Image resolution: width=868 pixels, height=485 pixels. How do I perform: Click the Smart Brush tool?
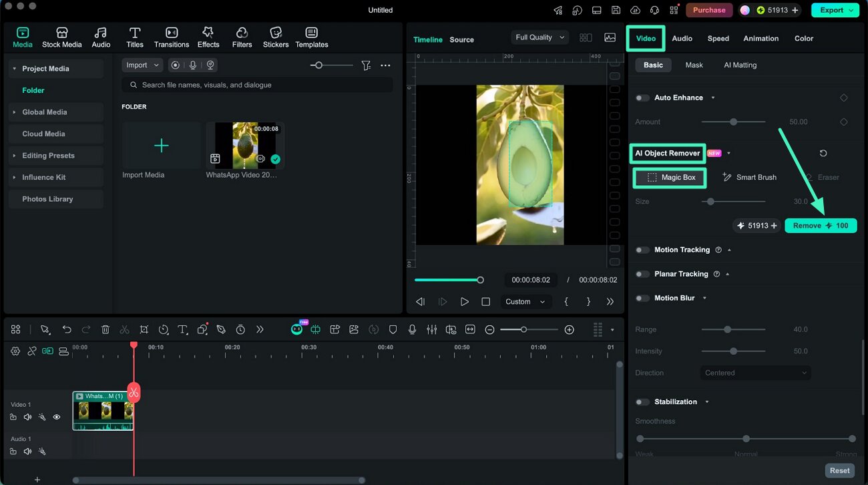pos(750,178)
